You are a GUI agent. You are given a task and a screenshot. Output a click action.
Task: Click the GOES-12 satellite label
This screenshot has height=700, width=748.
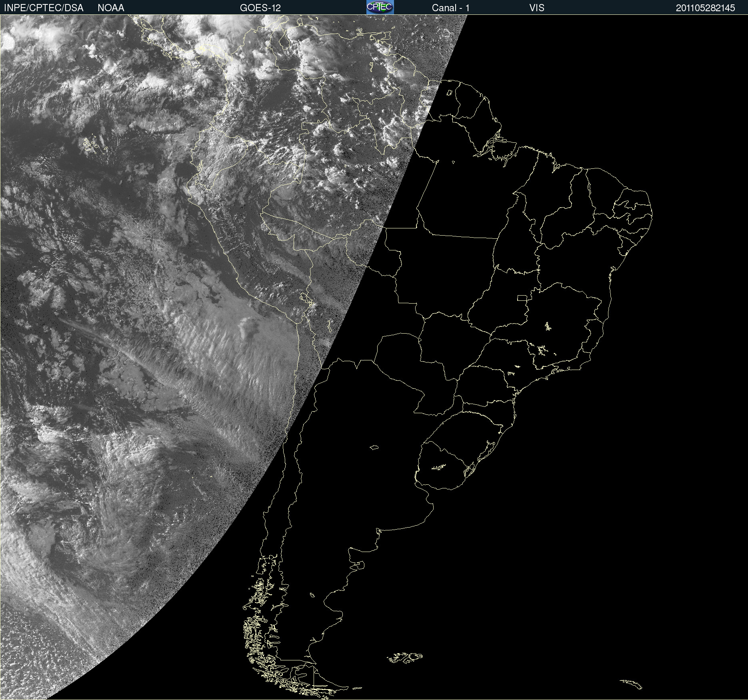(260, 8)
